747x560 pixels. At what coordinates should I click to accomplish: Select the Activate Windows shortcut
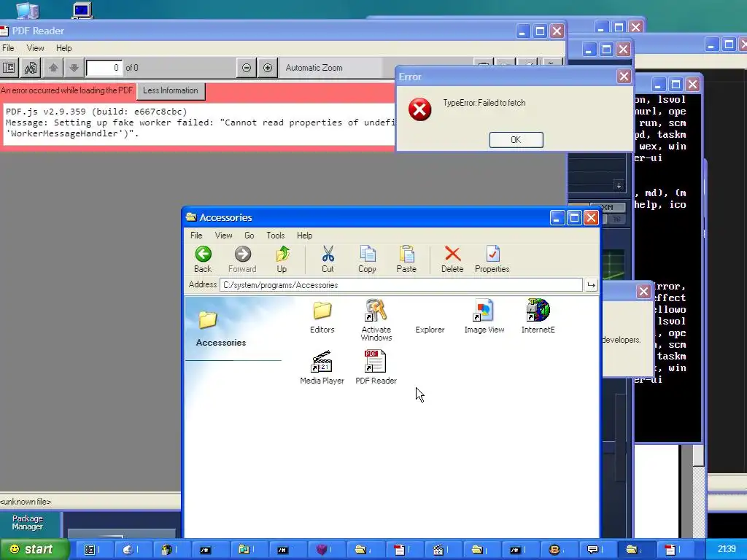pyautogui.click(x=376, y=320)
